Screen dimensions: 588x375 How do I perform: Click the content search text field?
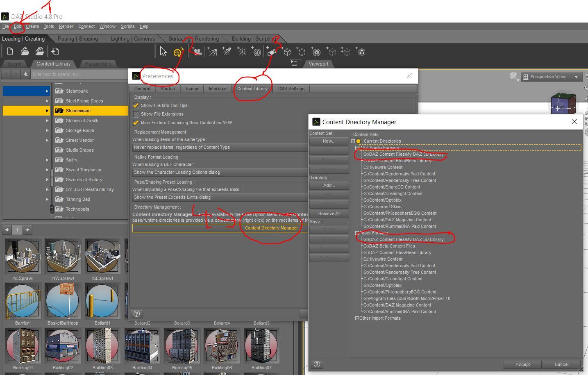[79, 74]
